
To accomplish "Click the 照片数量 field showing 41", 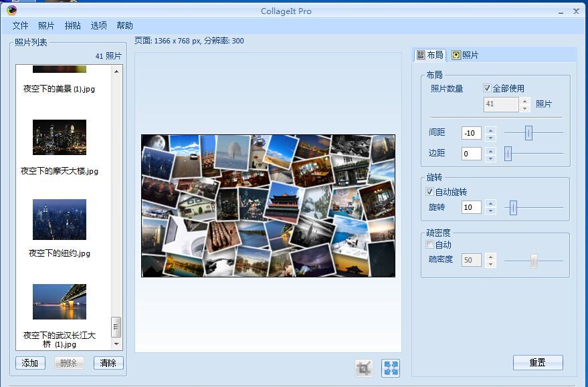I will 501,104.
